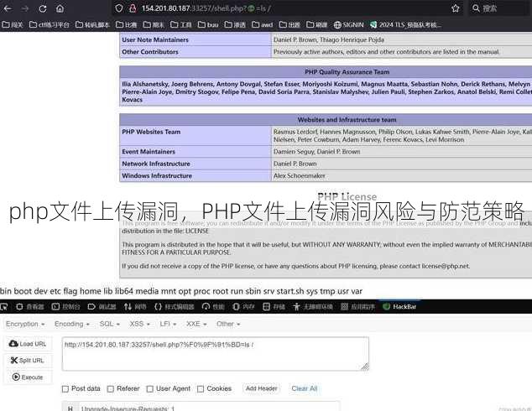Open the browser home page icon

pos(60,8)
